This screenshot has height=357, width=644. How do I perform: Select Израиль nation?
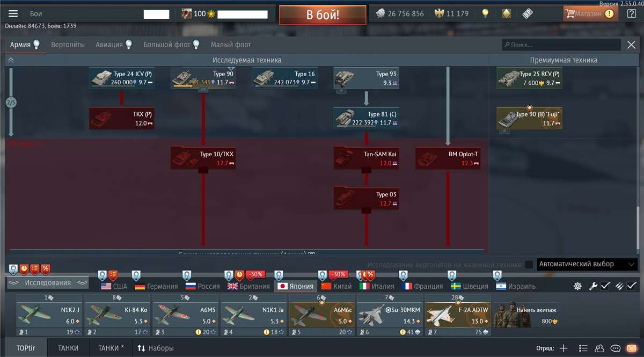click(515, 286)
